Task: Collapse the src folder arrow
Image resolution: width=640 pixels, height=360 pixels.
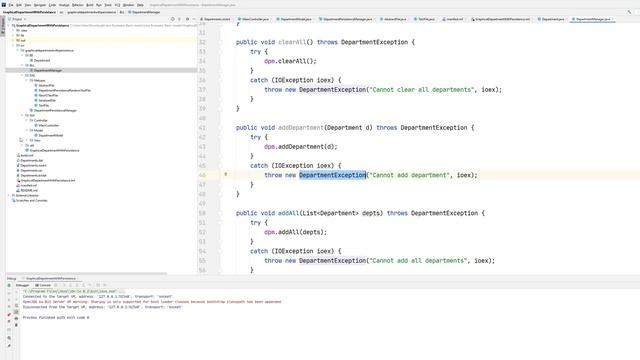Action: (x=13, y=45)
